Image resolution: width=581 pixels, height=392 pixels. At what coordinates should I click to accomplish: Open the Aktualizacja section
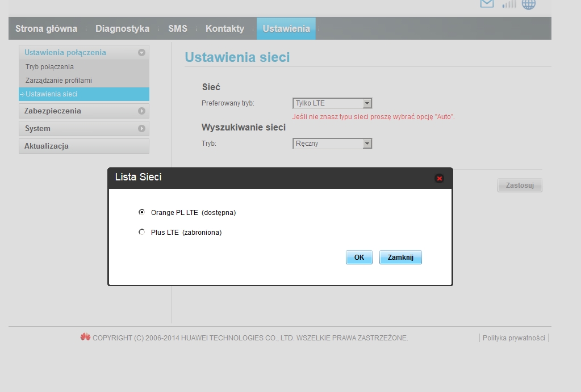84,146
